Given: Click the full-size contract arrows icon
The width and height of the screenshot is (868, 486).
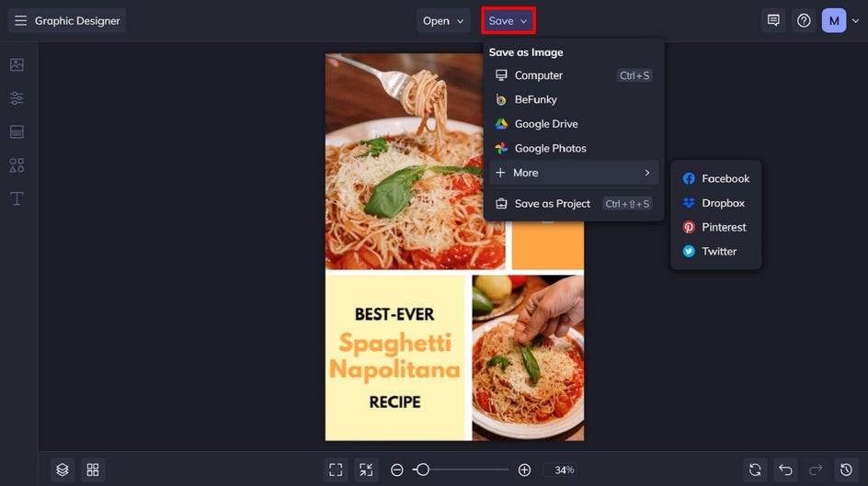Looking at the screenshot, I should 366,469.
